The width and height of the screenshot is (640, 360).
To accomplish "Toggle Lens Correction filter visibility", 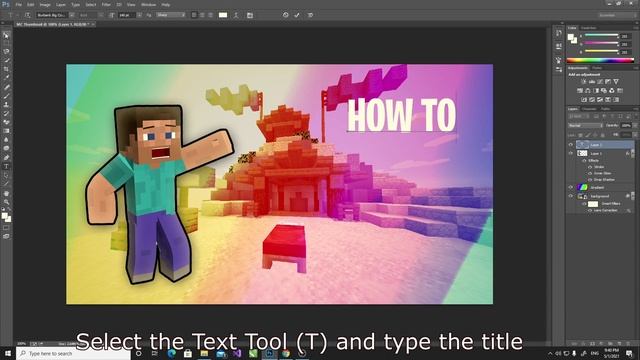I will click(x=590, y=210).
